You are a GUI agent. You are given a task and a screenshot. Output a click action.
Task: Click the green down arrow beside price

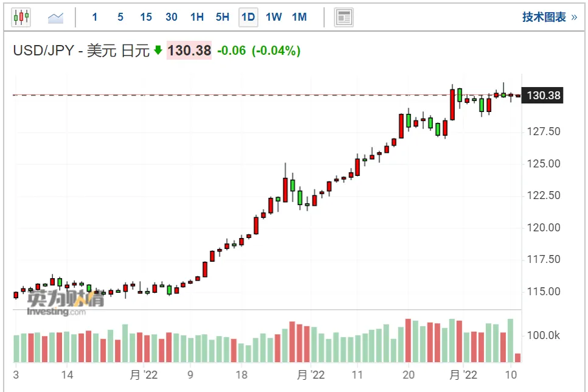tap(158, 50)
